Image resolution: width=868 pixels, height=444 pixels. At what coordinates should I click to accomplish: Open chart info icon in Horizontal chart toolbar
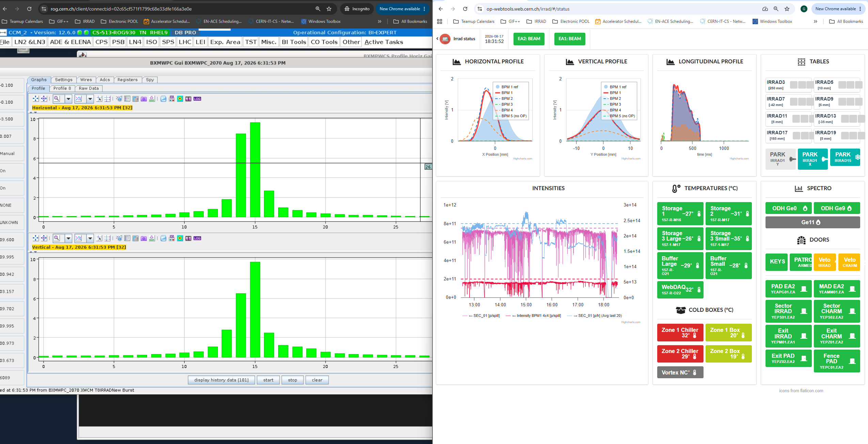(x=119, y=99)
